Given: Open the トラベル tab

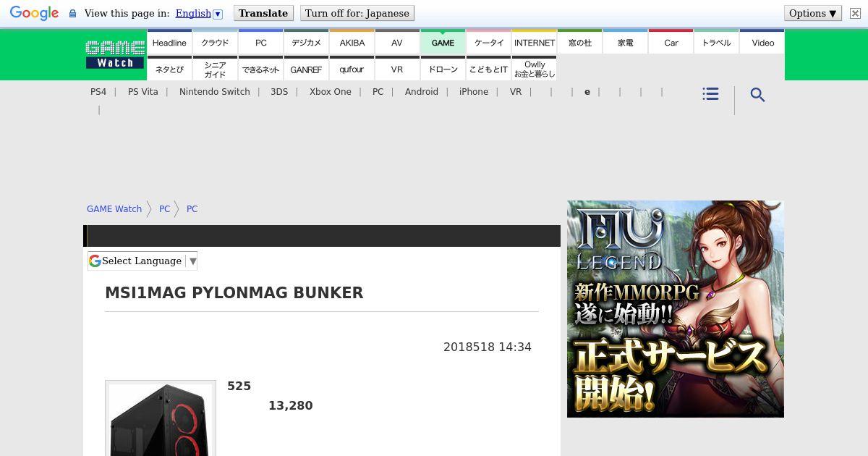Looking at the screenshot, I should 716,43.
